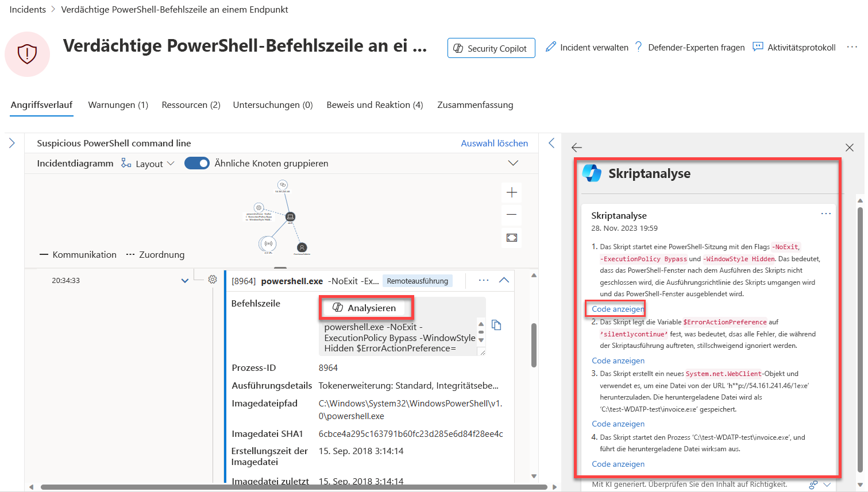Click the copy command line icon

497,326
